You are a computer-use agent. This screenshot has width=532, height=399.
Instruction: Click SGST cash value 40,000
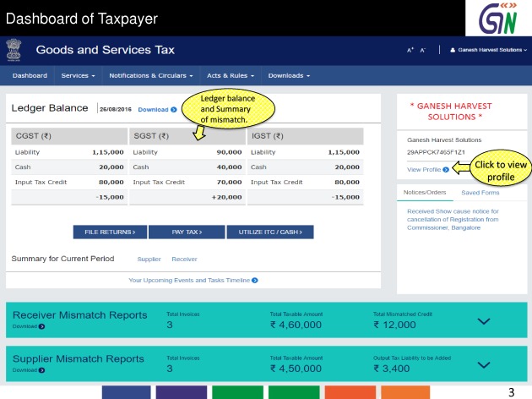pyautogui.click(x=229, y=167)
